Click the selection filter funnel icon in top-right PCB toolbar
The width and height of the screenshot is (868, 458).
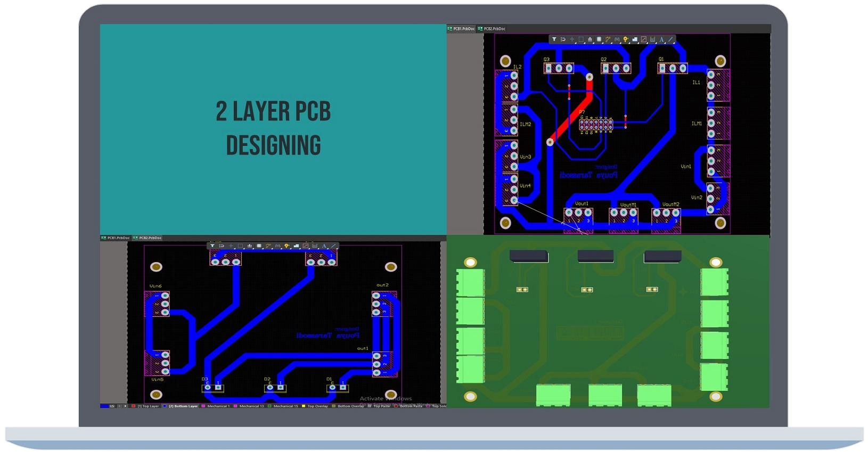point(554,39)
